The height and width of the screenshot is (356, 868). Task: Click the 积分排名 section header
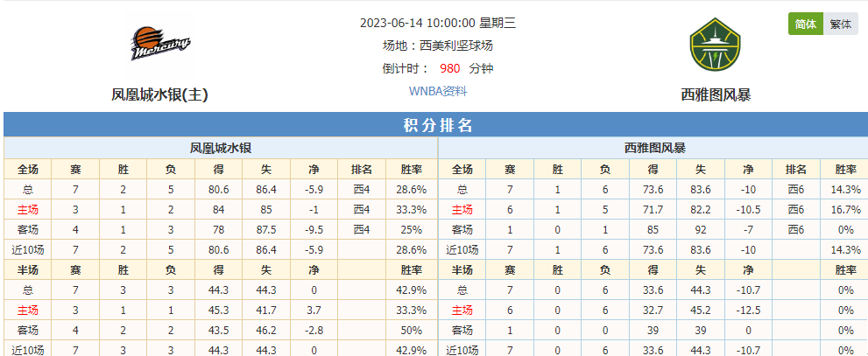(x=438, y=125)
